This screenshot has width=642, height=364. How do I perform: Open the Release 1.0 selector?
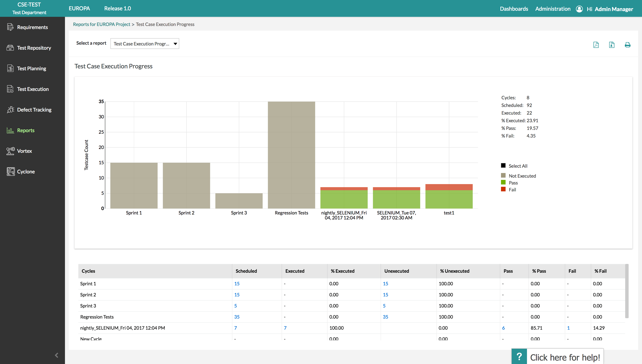117,9
